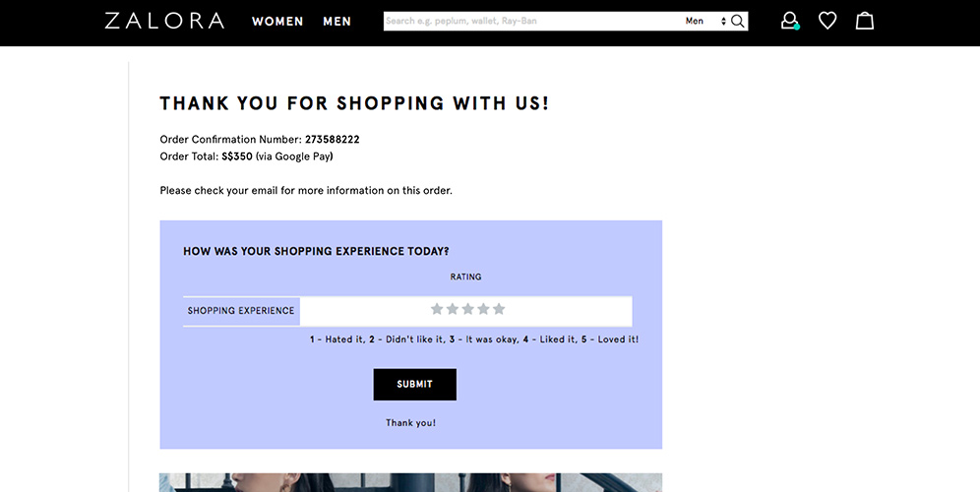Click the green notification dot on account
Viewport: 980px width, 492px height.
pyautogui.click(x=797, y=27)
